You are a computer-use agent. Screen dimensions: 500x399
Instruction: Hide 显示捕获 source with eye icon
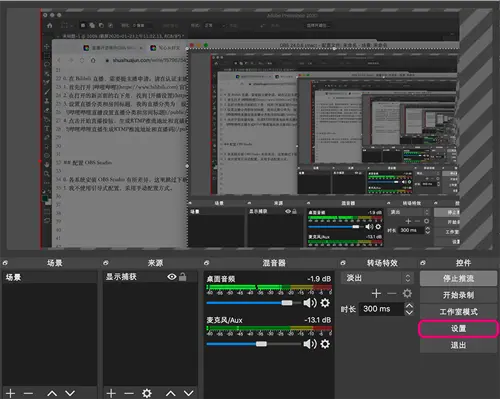[172, 277]
